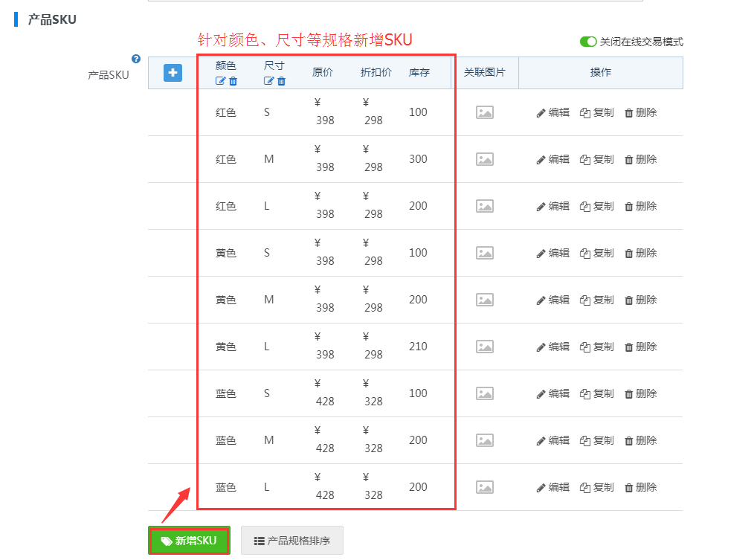Click the 关联图片 thumbnail for 黄色 L row
Image resolution: width=754 pixels, height=560 pixels.
tap(485, 347)
